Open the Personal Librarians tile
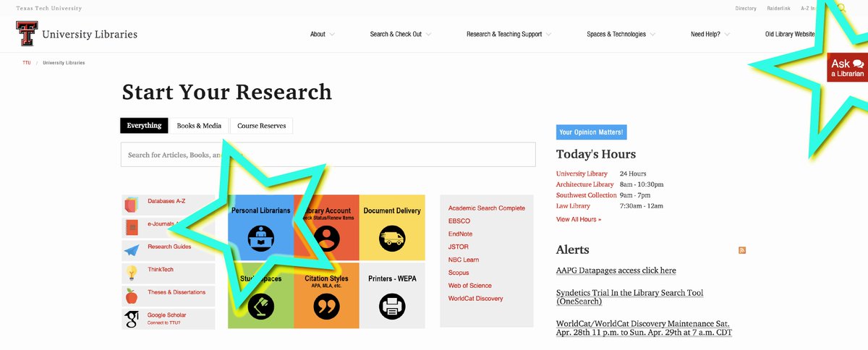Image resolution: width=868 pixels, height=350 pixels. pos(260,227)
